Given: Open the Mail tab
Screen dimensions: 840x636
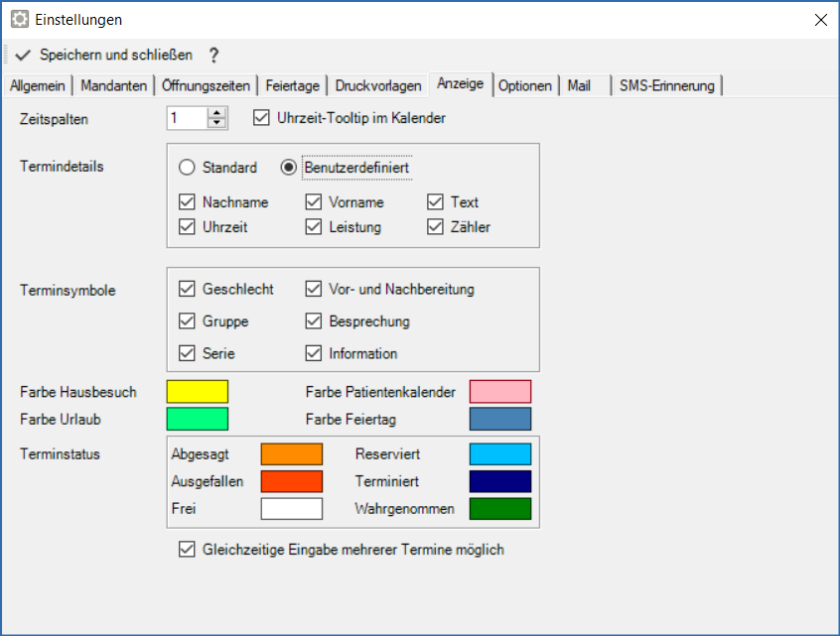Looking at the screenshot, I should point(578,85).
